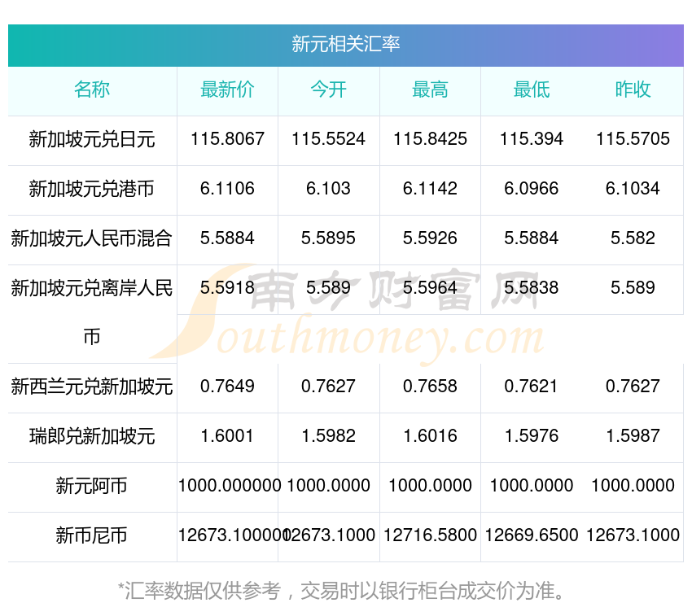This screenshot has height=616, width=692.
Task: Select the value 5.5918
Action: (x=227, y=288)
